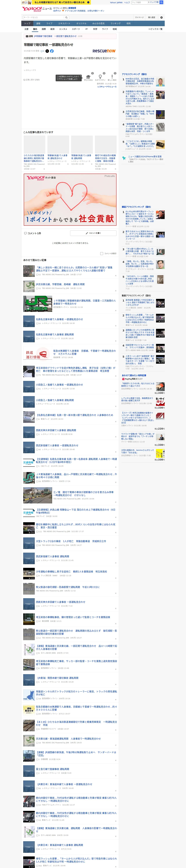Screen dimensions: 186x868
Task: Open the エキスパート tab
Action: (64, 23)
